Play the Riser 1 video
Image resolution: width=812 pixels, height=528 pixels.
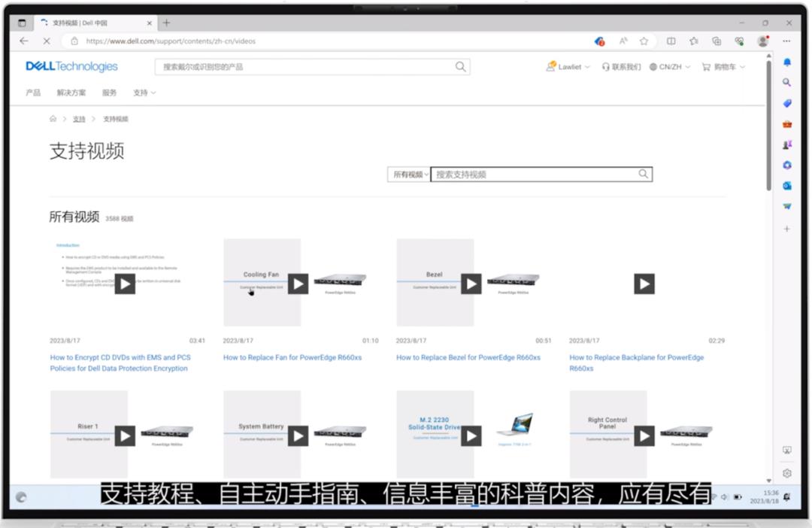pos(125,435)
